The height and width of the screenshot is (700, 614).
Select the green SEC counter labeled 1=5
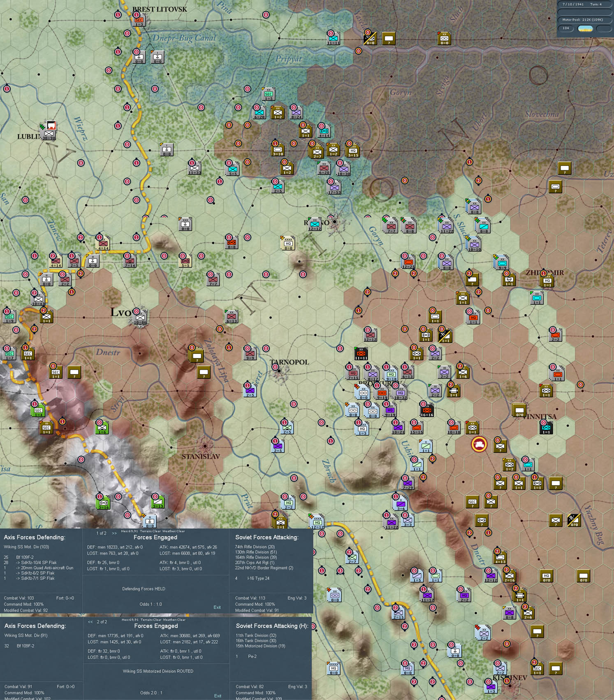pyautogui.click(x=269, y=95)
